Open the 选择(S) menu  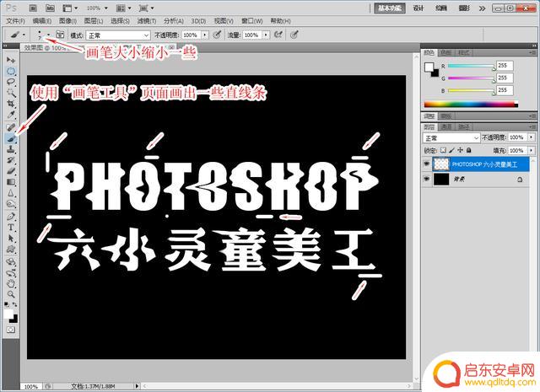(120, 21)
